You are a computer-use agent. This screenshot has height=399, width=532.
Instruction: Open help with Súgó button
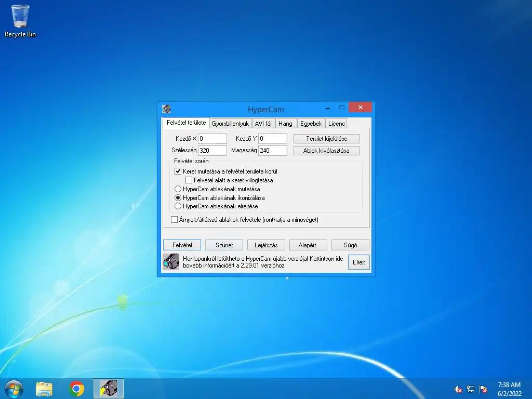point(350,245)
